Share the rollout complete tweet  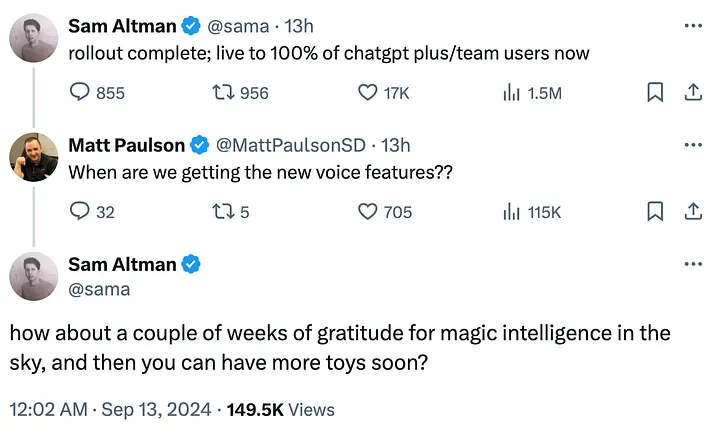(690, 93)
